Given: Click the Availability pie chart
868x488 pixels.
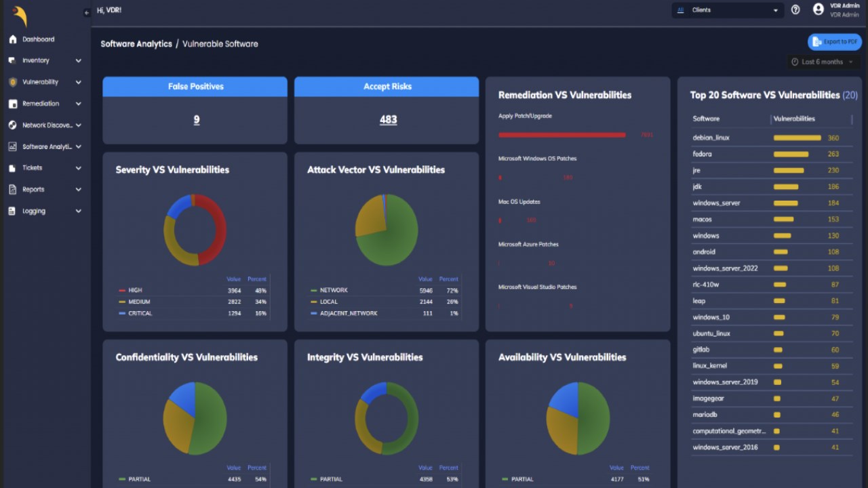Looking at the screenshot, I should pos(578,418).
